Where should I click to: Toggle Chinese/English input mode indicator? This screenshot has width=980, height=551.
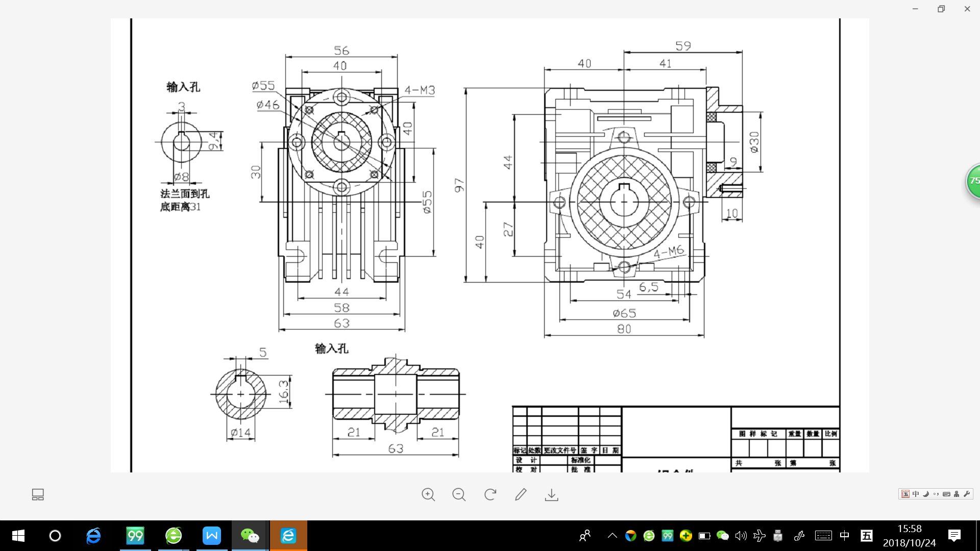click(x=844, y=536)
